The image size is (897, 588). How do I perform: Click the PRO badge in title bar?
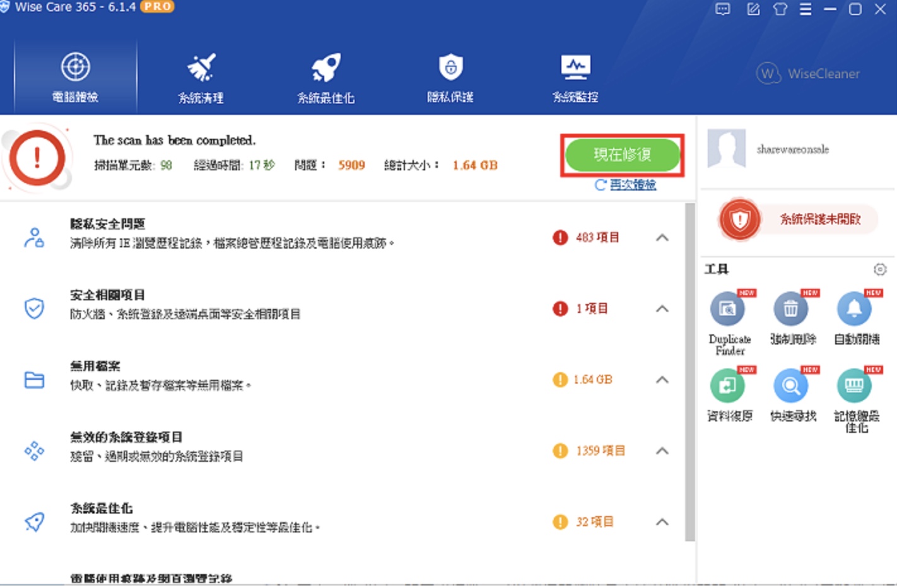click(157, 6)
